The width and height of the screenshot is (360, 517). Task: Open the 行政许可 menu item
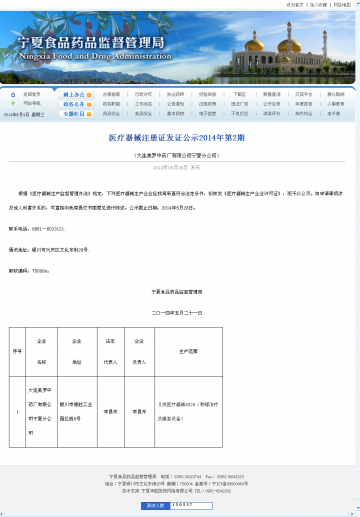pos(143,94)
